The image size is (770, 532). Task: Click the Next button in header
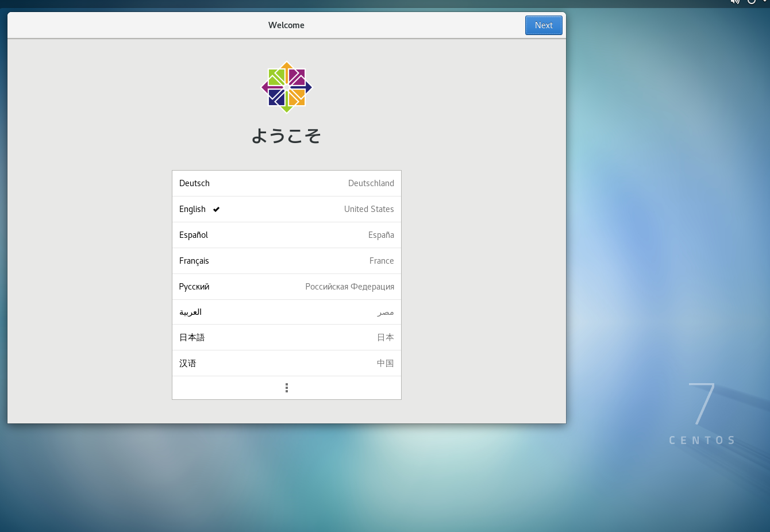543,25
